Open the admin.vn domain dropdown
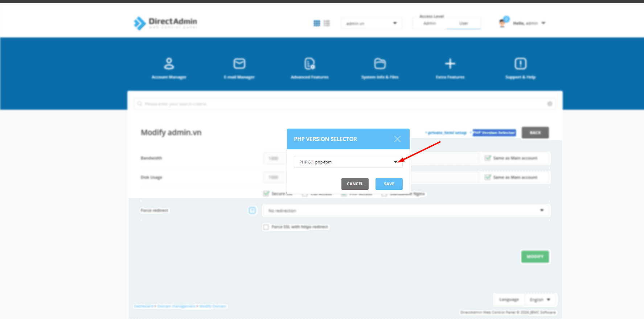644x319 pixels. click(x=371, y=23)
